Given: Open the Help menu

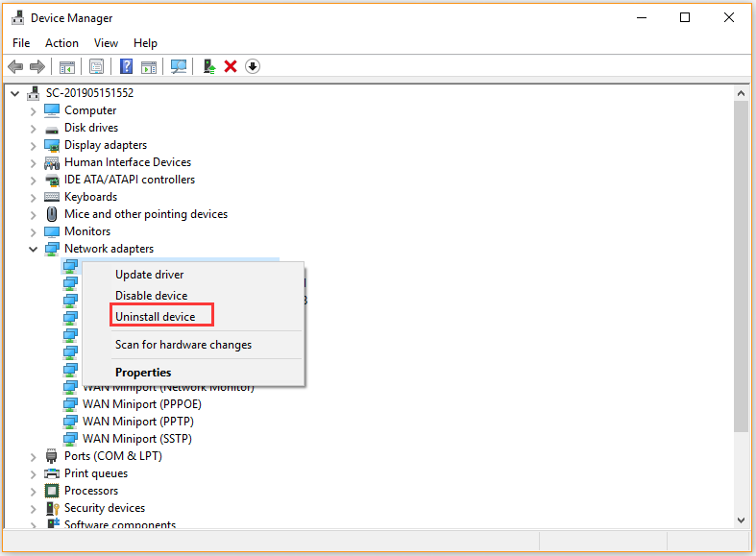Looking at the screenshot, I should (145, 43).
